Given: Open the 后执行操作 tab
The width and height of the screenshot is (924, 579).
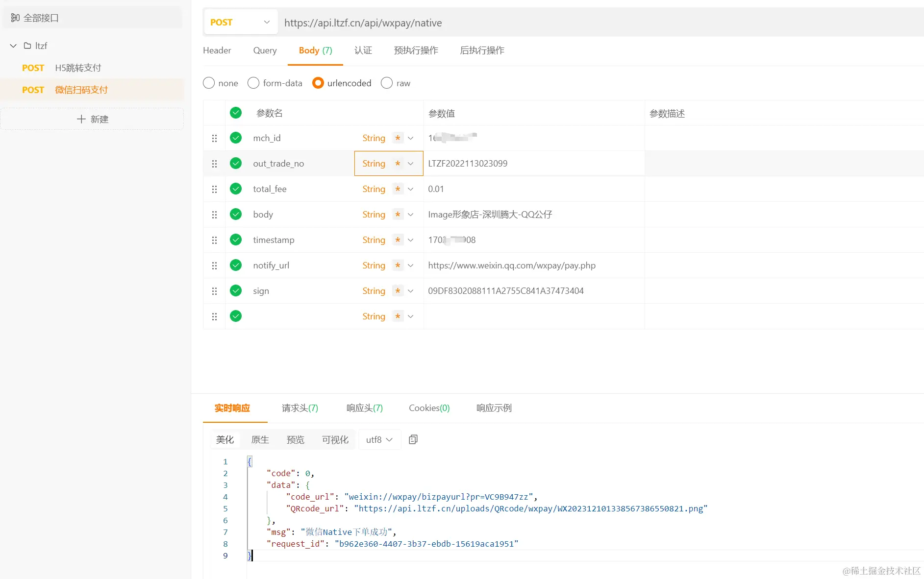Looking at the screenshot, I should (482, 50).
